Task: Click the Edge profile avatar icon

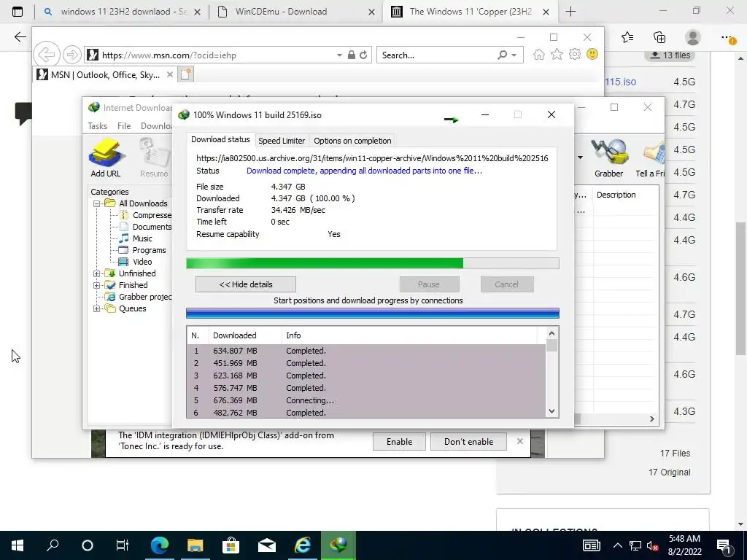Action: pyautogui.click(x=693, y=37)
